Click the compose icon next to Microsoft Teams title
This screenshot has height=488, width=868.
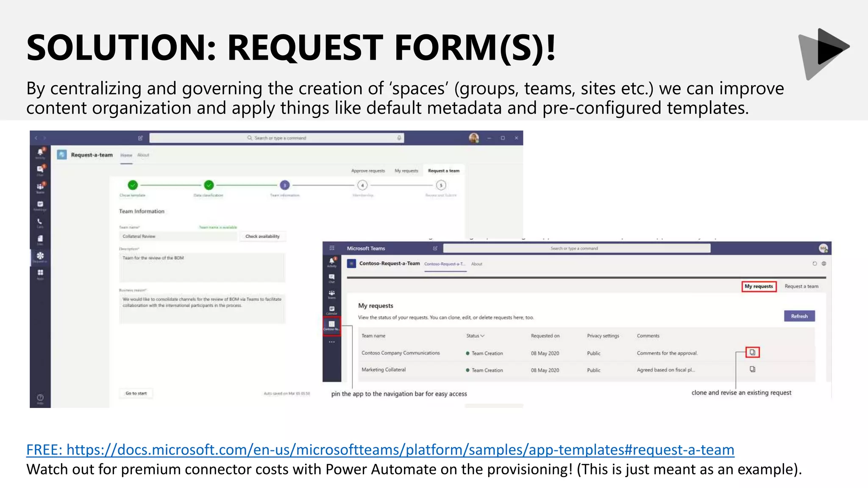(x=435, y=248)
